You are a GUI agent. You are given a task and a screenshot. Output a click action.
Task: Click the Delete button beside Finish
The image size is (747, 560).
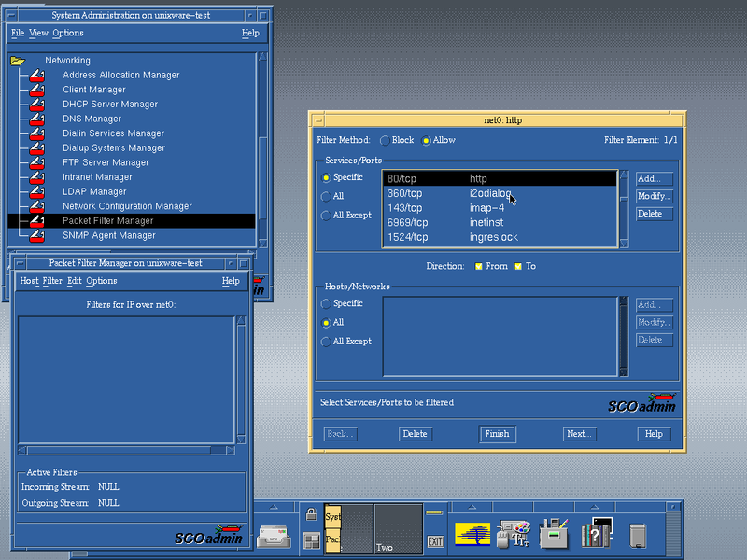[x=415, y=434]
